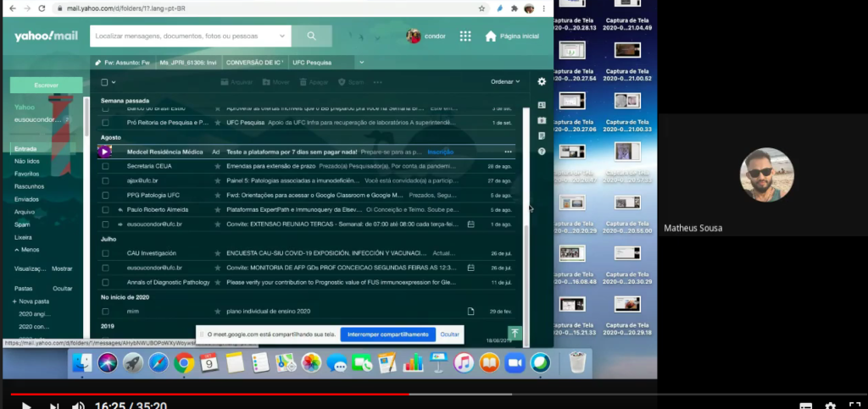This screenshot has height=409, width=868.
Task: Star the Secretaria CEUA message
Action: [x=218, y=166]
